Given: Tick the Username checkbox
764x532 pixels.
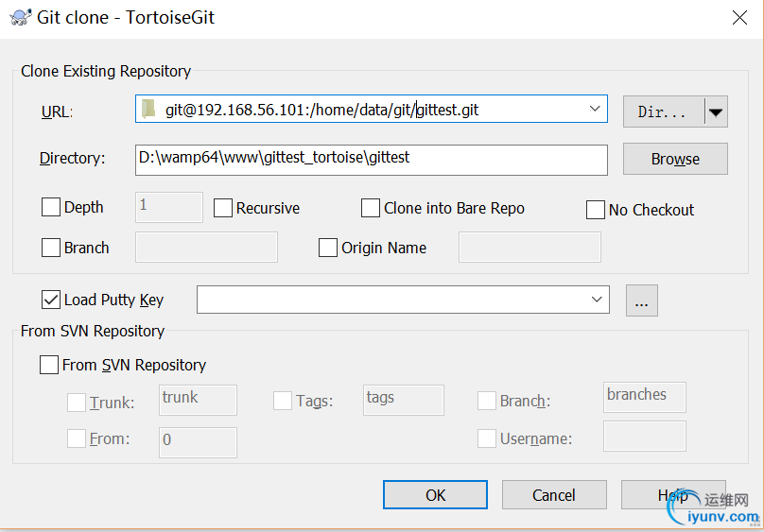Looking at the screenshot, I should [487, 438].
